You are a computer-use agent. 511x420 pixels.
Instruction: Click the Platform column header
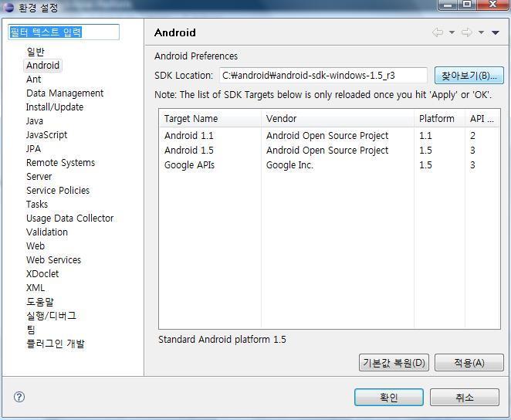(440, 119)
